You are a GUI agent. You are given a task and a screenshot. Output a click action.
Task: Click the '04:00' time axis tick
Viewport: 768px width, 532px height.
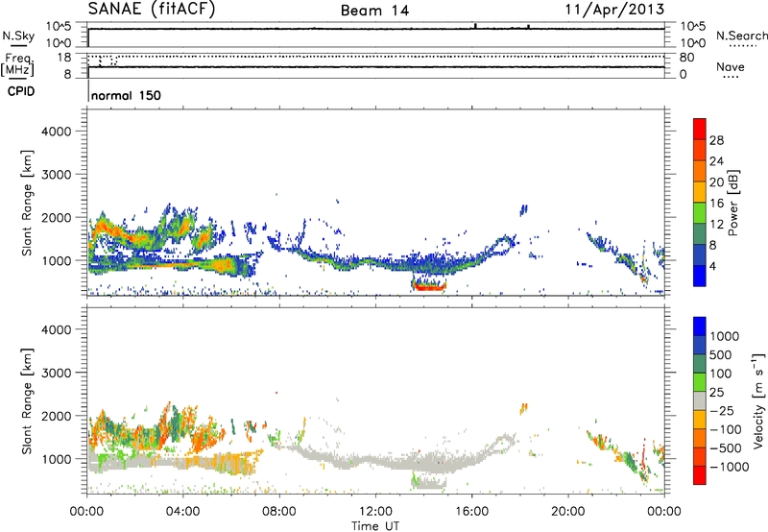[x=182, y=512]
